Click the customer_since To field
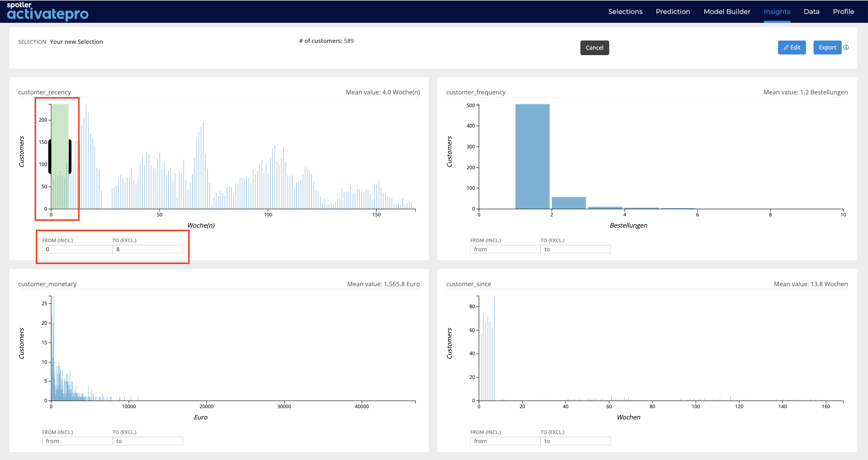The image size is (868, 460). (x=575, y=441)
